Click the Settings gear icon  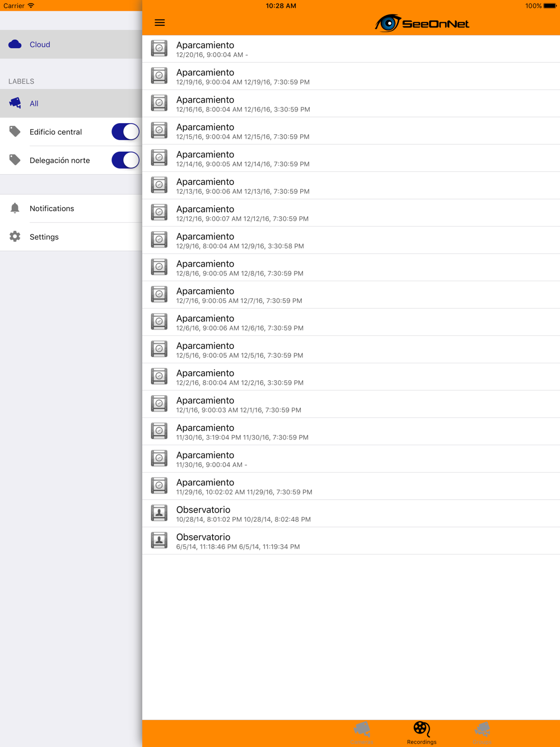(15, 237)
